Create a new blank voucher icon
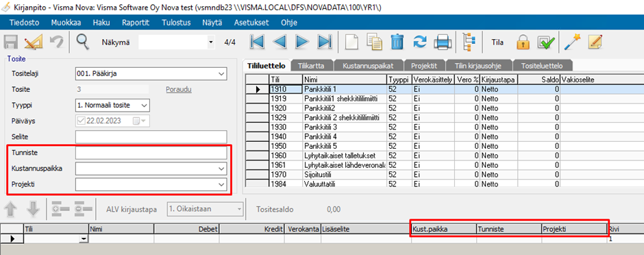The image size is (644, 255). point(351,42)
